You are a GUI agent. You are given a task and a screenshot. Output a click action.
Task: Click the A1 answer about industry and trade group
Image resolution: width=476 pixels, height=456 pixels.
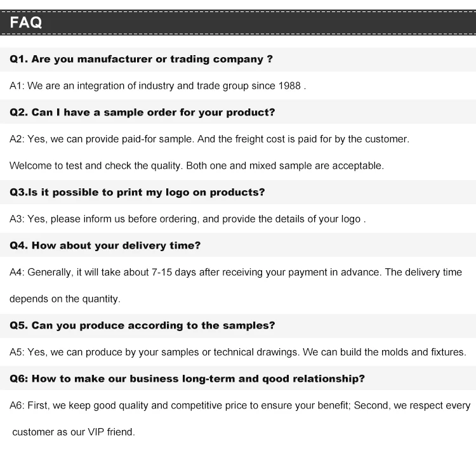(158, 86)
